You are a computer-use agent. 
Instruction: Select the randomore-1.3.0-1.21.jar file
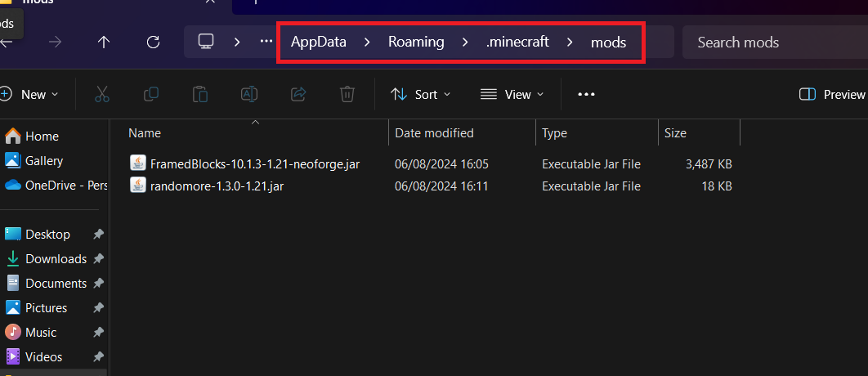point(217,186)
